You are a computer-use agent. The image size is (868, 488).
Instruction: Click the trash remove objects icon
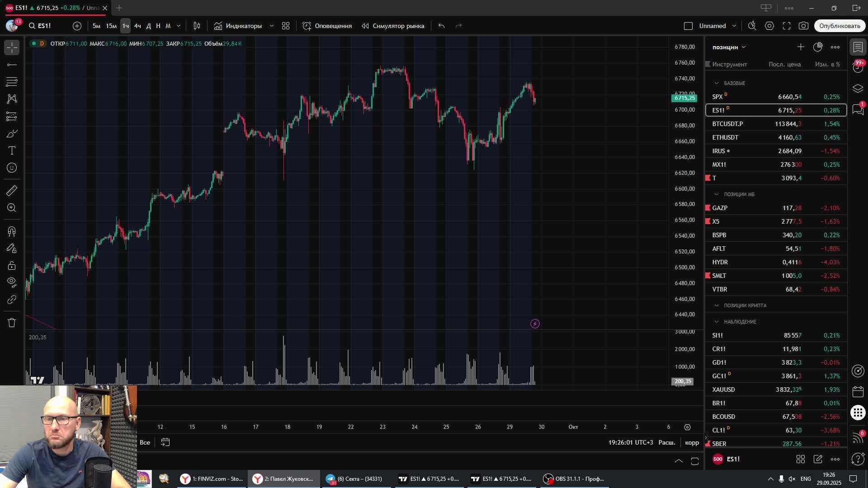(12, 323)
